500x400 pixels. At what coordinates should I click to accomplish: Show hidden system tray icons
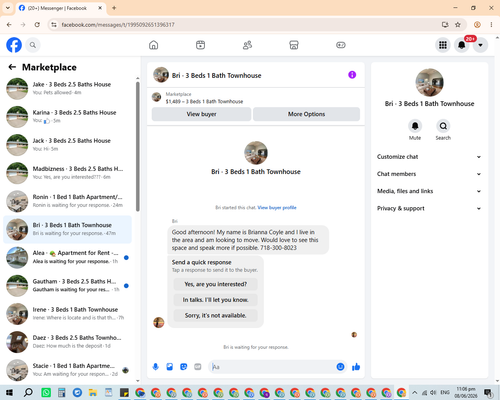pyautogui.click(x=414, y=393)
